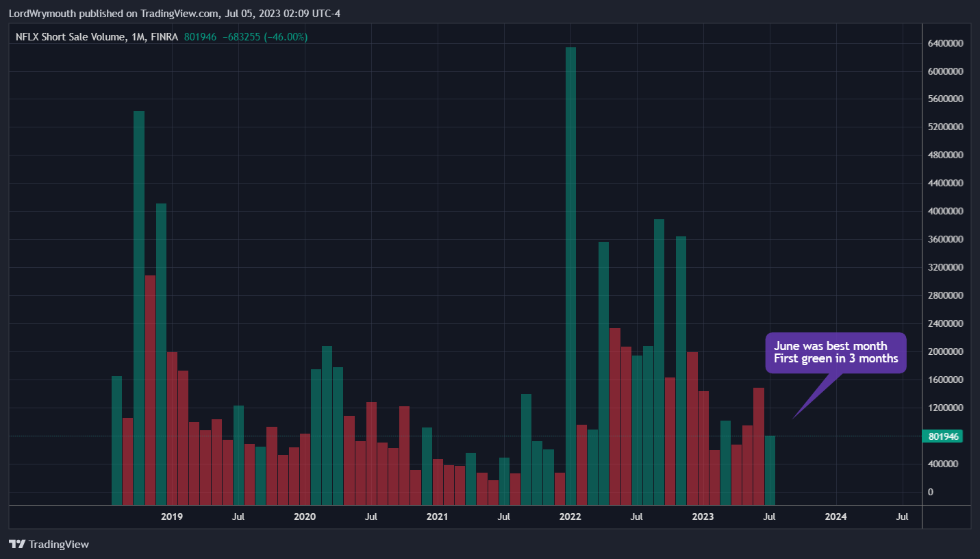Click the 5200000 price axis label
The image size is (980, 559).
(946, 127)
